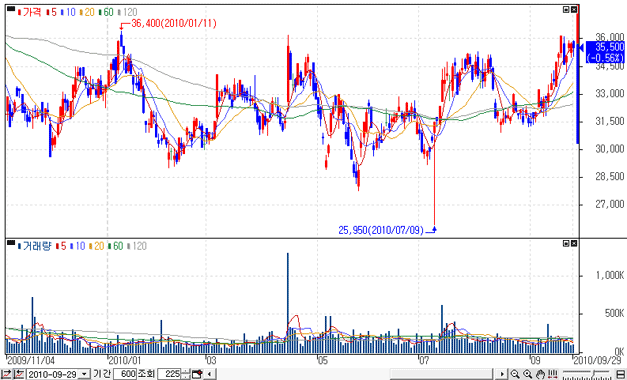Screen dimensions: 627x380
Task: Click the zoom-out magnifier icon
Action: [515, 374]
